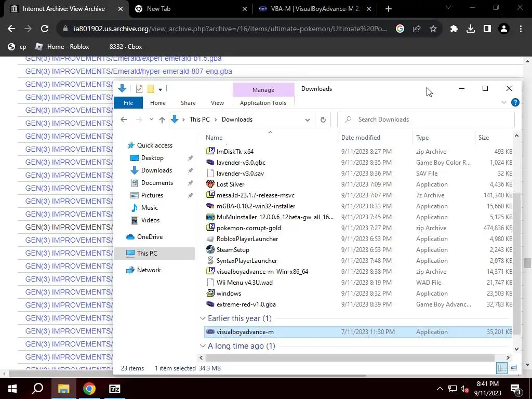Go back in File Explorer
This screenshot has width=532, height=399.
click(x=124, y=119)
